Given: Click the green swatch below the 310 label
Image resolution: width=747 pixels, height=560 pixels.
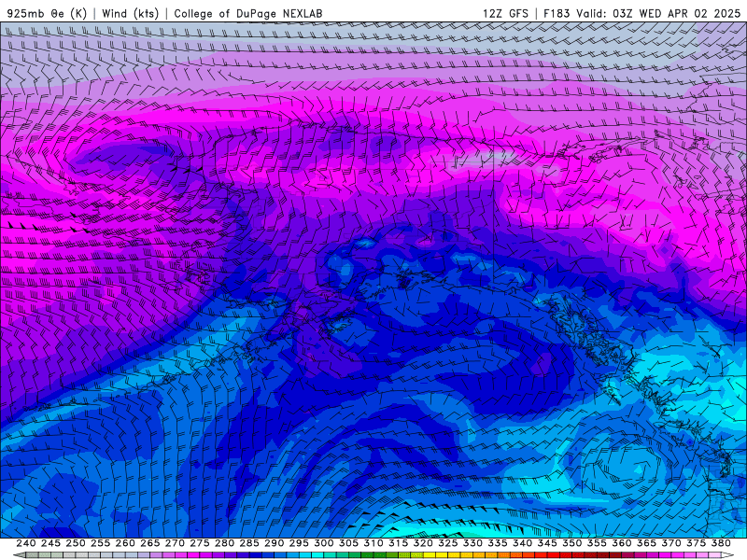Looking at the screenshot, I should pyautogui.click(x=380, y=555).
